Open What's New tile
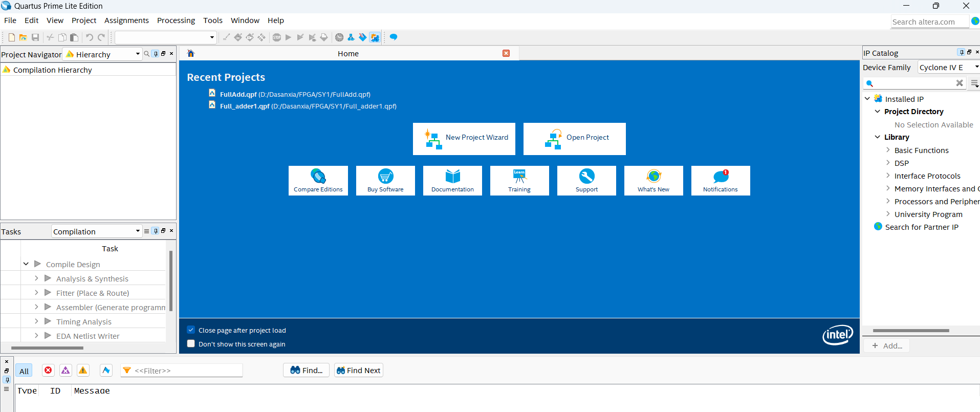 pos(654,181)
